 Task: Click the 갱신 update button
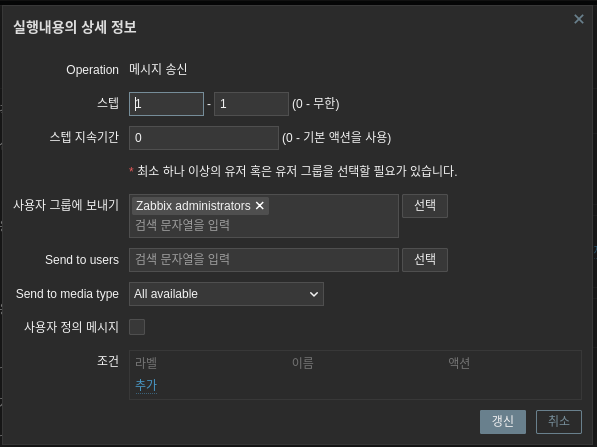(x=503, y=422)
